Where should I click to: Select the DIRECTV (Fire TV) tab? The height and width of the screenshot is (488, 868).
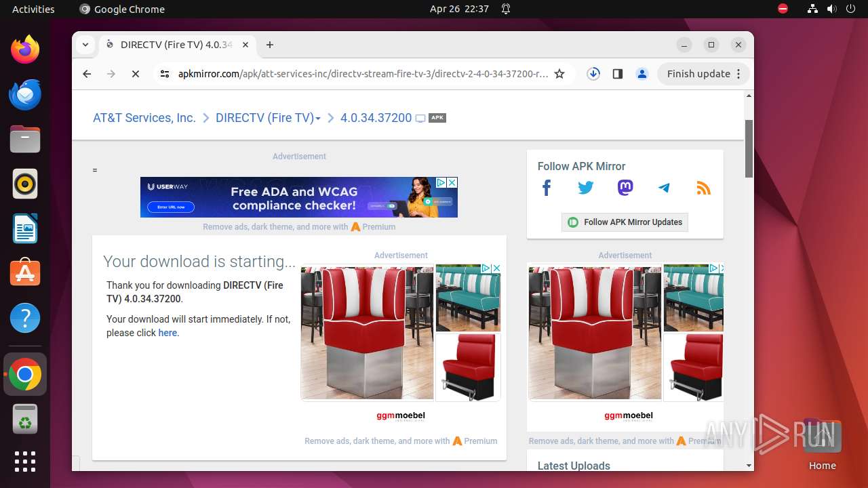pyautogui.click(x=178, y=45)
